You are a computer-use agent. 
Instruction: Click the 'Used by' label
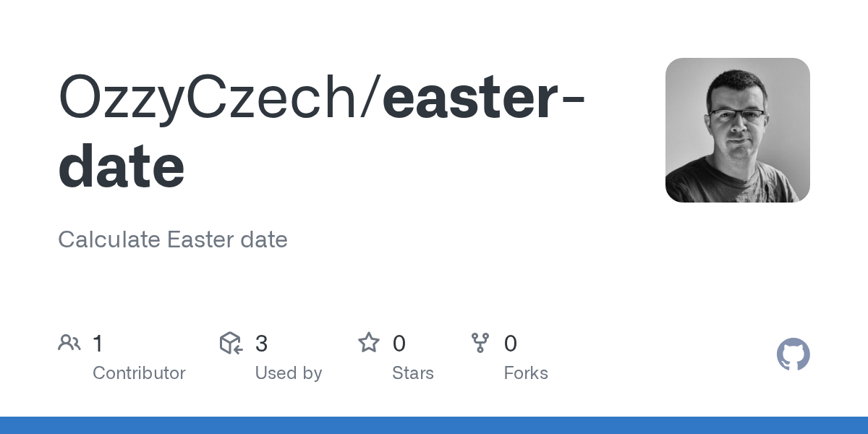288,373
